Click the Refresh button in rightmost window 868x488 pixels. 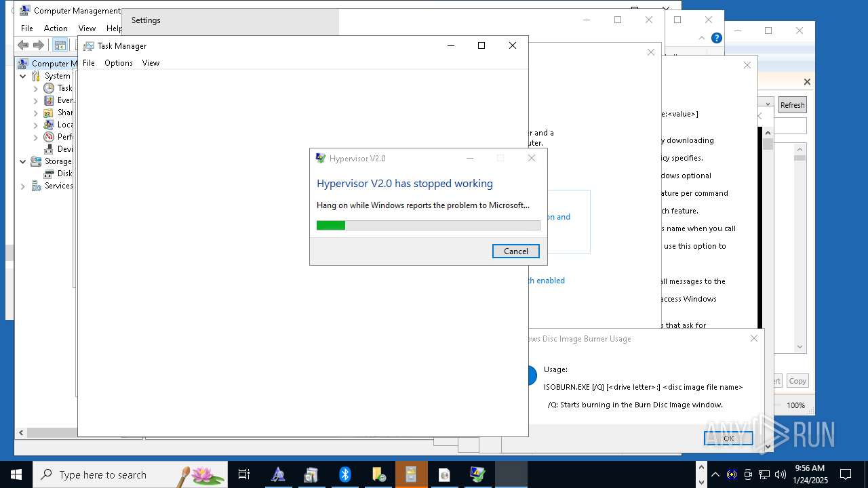pos(792,104)
